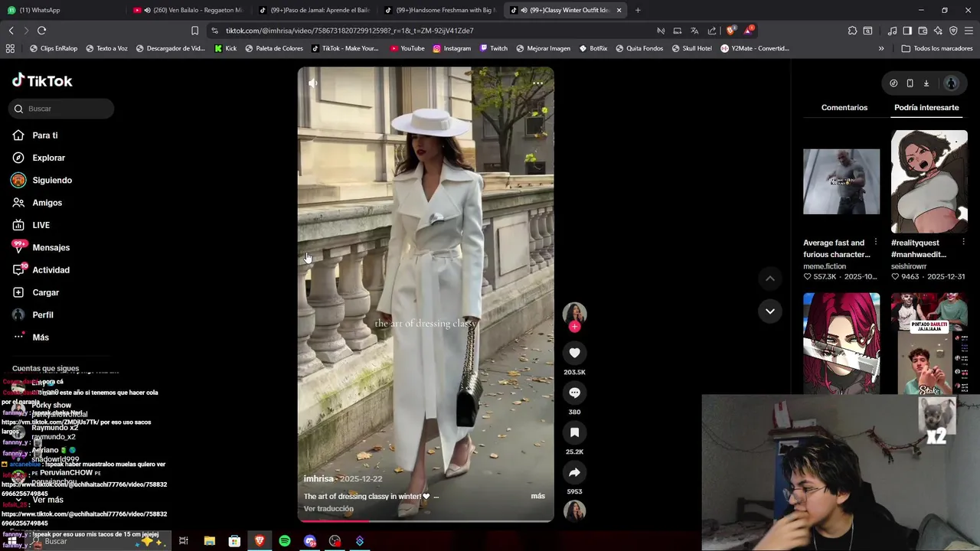This screenshot has height=551, width=980.
Task: Open the get-app phone icon in the top pill
Action: pyautogui.click(x=910, y=83)
